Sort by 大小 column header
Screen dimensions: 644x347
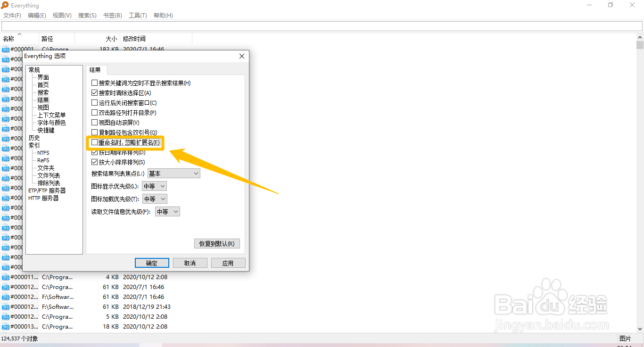point(97,39)
